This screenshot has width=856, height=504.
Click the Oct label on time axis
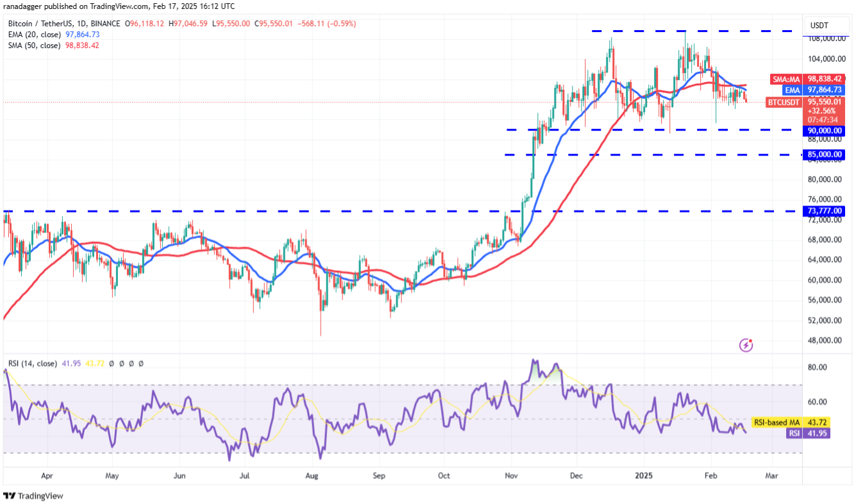(444, 476)
